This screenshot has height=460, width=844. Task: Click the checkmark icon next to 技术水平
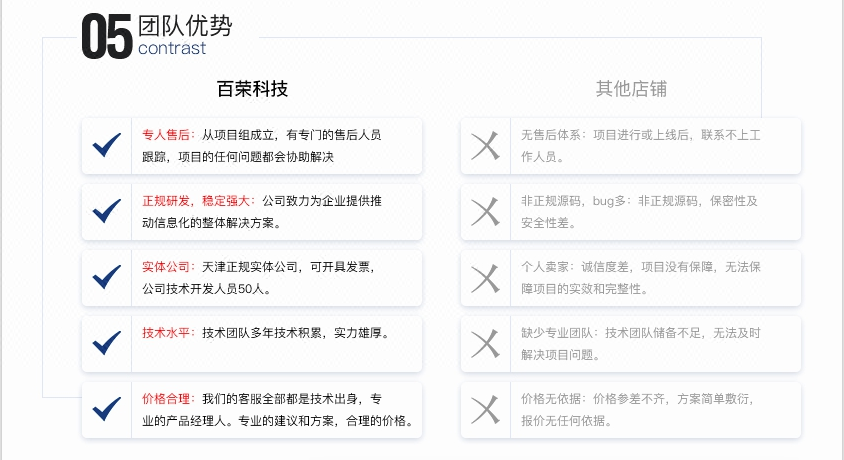coord(107,343)
